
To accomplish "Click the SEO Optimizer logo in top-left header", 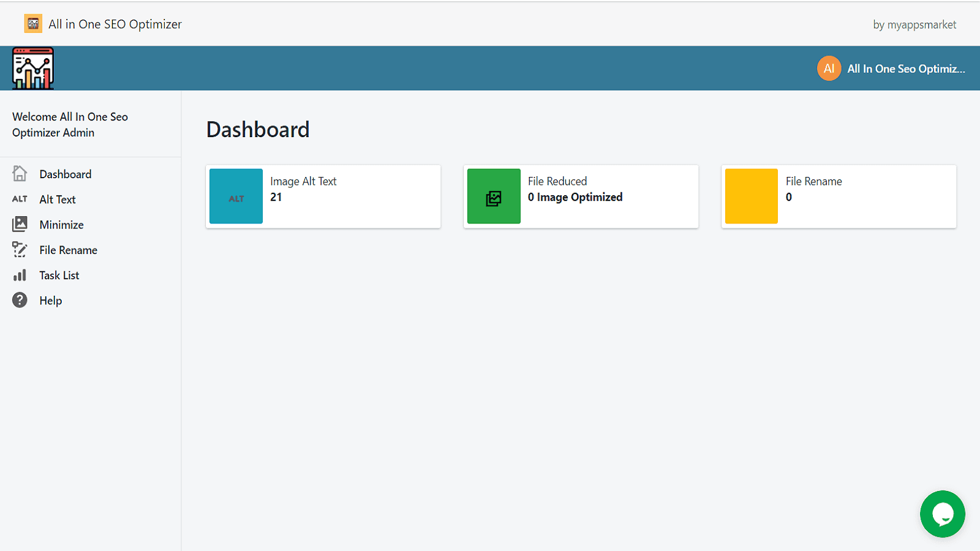I will (x=32, y=23).
